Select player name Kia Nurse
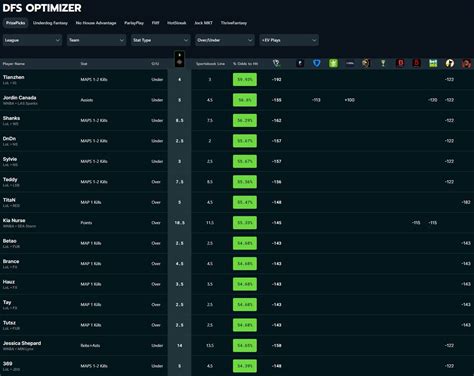The height and width of the screenshot is (376, 474). (14, 220)
